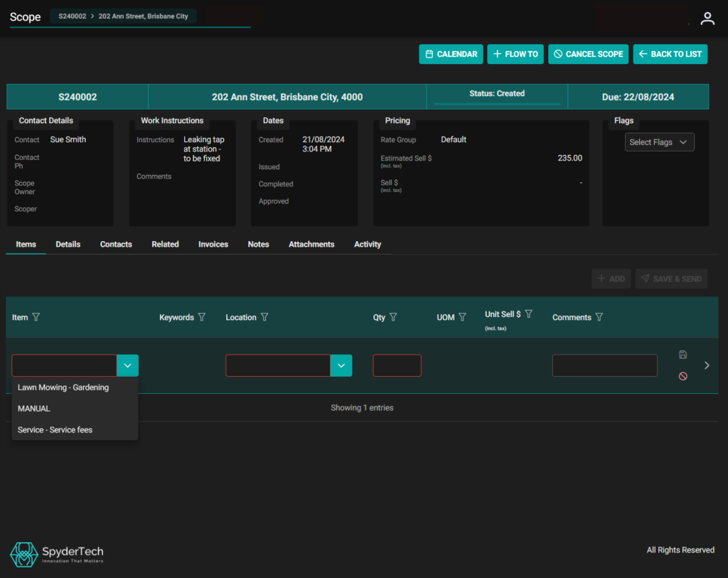Screen dimensions: 728x578
Task: Expand the row details chevron
Action: pyautogui.click(x=707, y=365)
